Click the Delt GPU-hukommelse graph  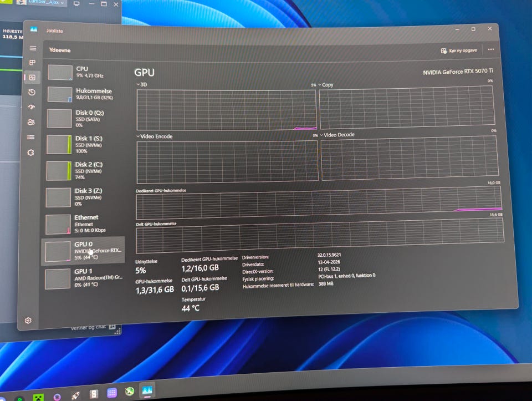click(x=320, y=235)
